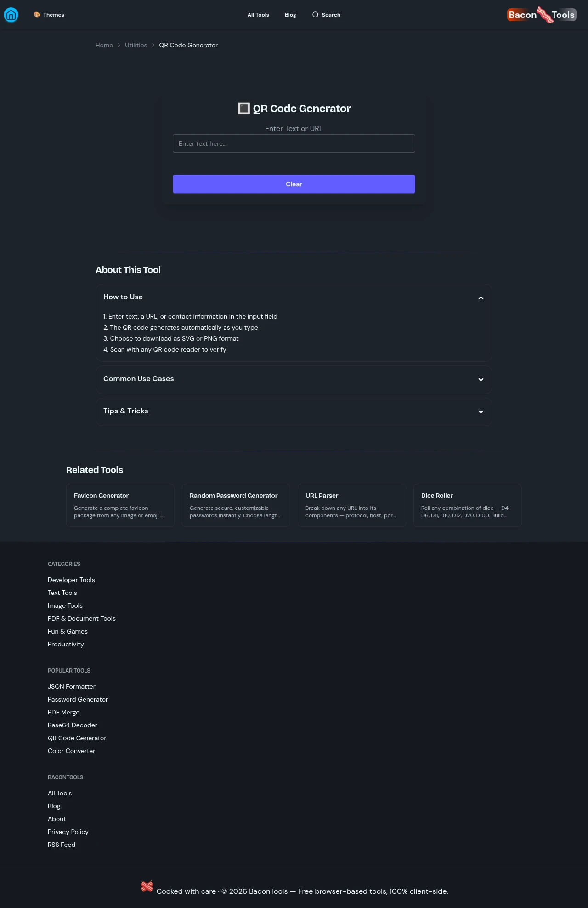This screenshot has width=588, height=908.
Task: Open the RSS Feed footer link
Action: tap(62, 845)
